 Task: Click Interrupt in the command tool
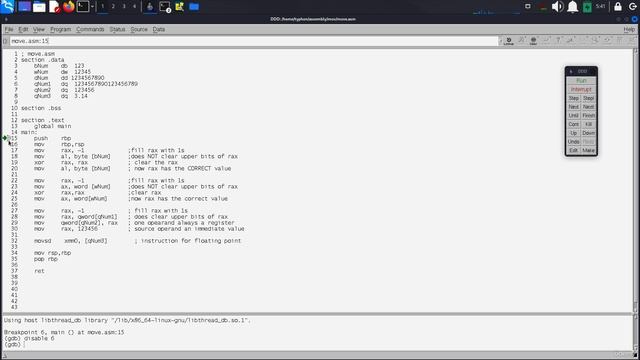click(x=581, y=89)
